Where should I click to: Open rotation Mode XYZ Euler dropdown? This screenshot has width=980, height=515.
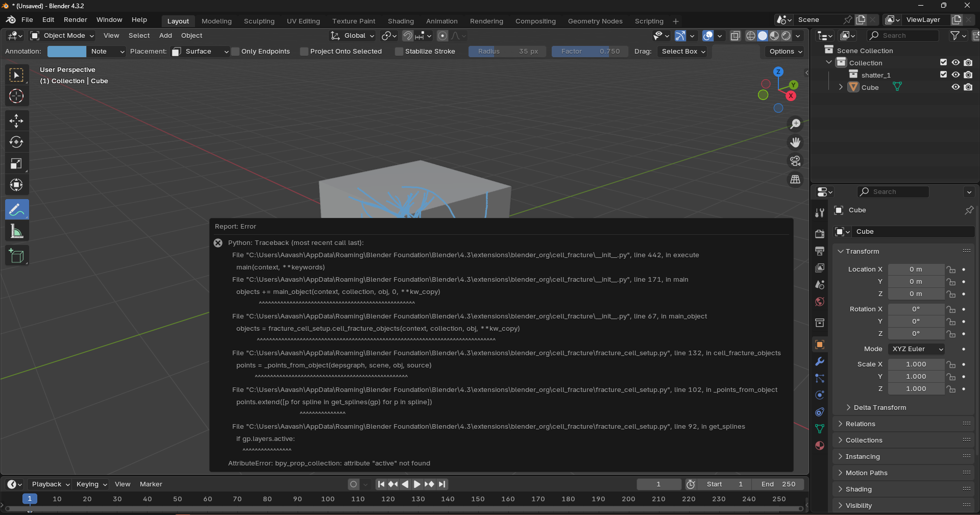[917, 349]
